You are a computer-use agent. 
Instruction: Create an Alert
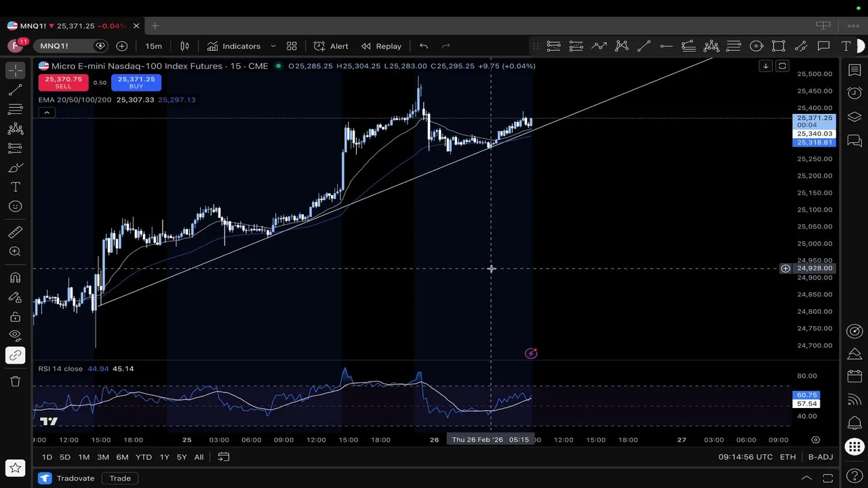click(x=331, y=46)
